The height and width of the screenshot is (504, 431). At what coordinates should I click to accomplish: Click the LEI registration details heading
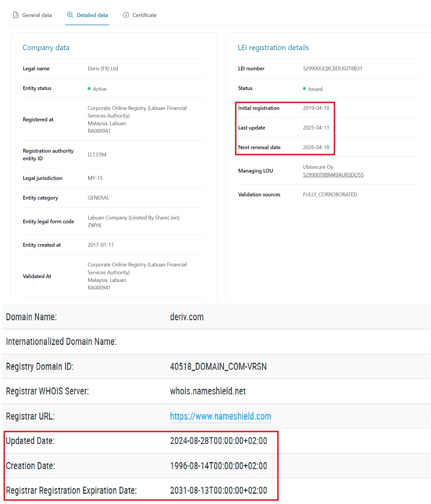coord(273,48)
